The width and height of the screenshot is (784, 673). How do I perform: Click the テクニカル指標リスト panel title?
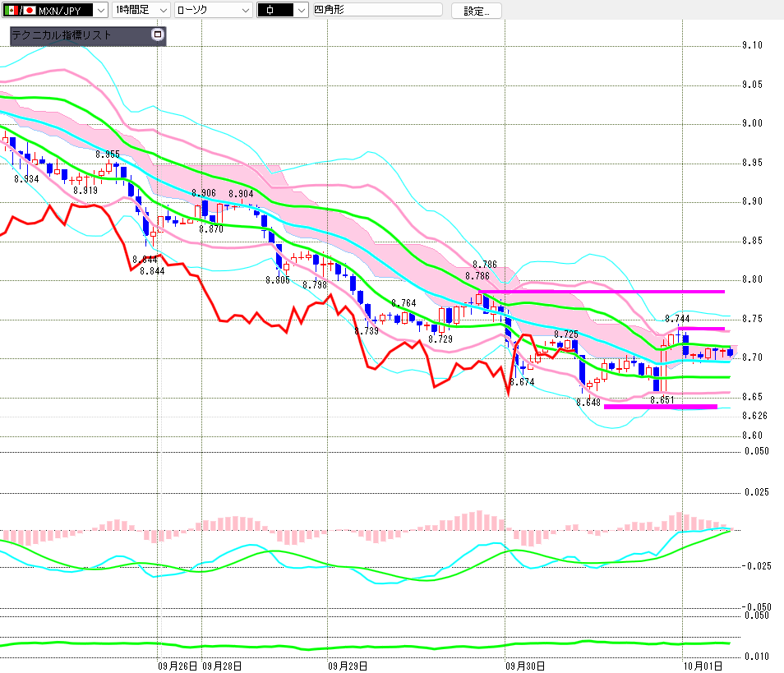tap(62, 35)
